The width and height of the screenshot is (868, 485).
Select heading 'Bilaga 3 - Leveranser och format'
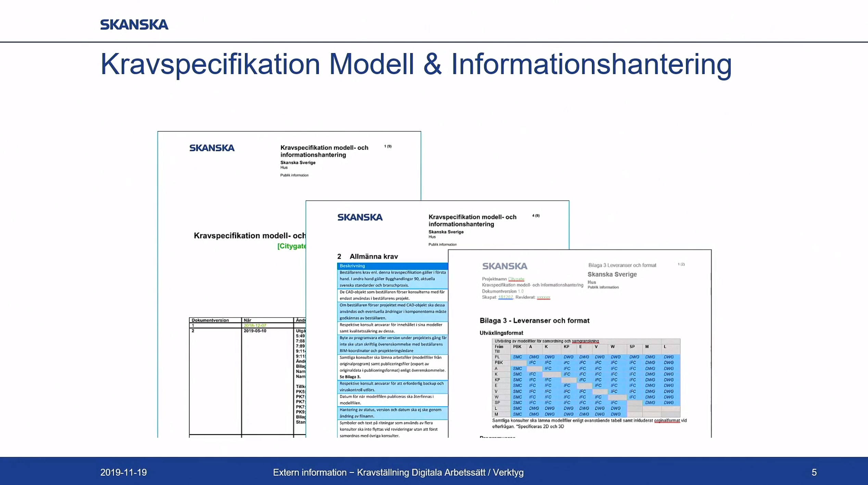click(534, 321)
